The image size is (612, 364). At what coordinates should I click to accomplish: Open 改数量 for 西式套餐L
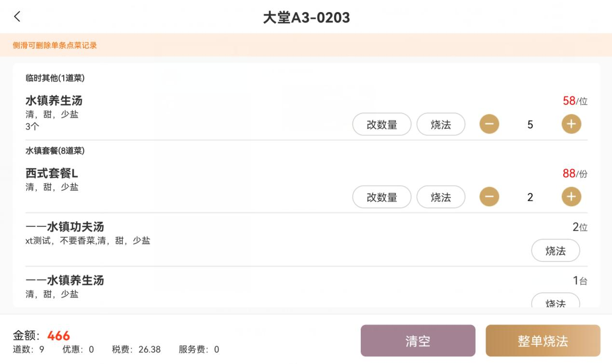click(382, 197)
